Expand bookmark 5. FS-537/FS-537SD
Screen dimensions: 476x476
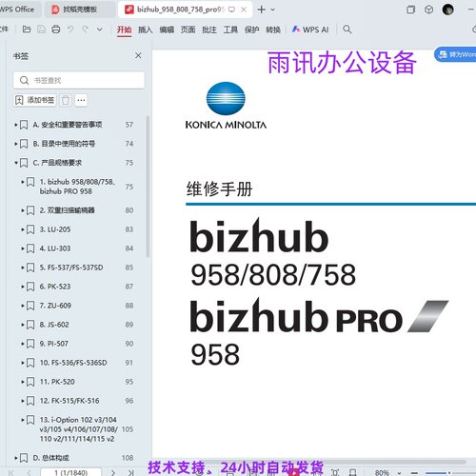(23, 268)
